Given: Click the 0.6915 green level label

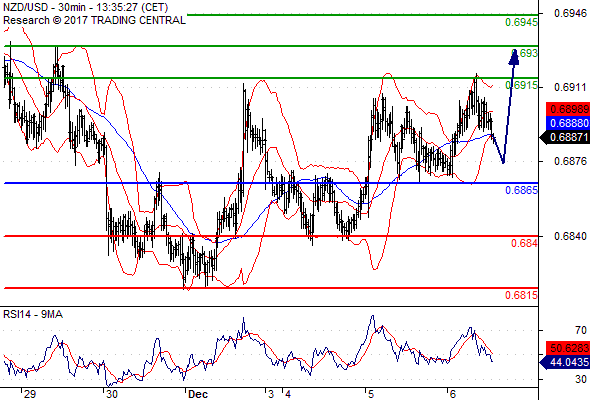Looking at the screenshot, I should pyautogui.click(x=522, y=85).
